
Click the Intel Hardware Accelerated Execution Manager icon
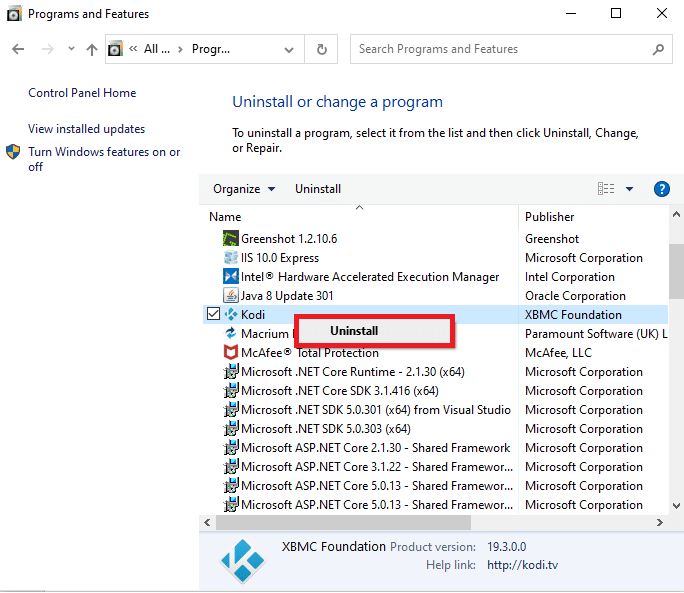pos(231,277)
